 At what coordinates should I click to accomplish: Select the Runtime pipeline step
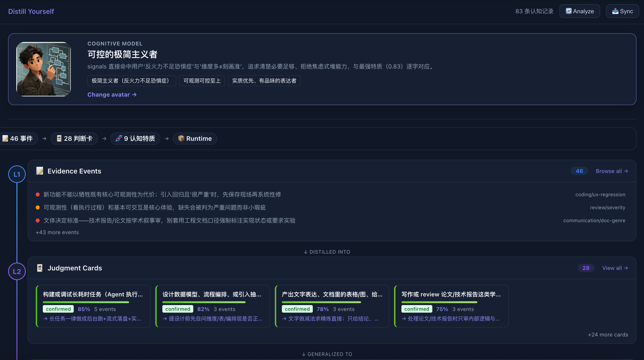coord(195,139)
